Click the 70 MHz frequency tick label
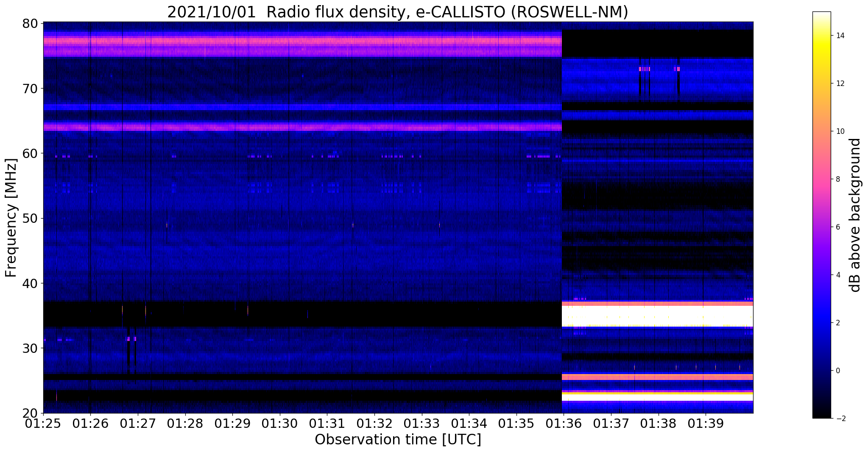This screenshot has height=452, width=868. click(x=30, y=89)
